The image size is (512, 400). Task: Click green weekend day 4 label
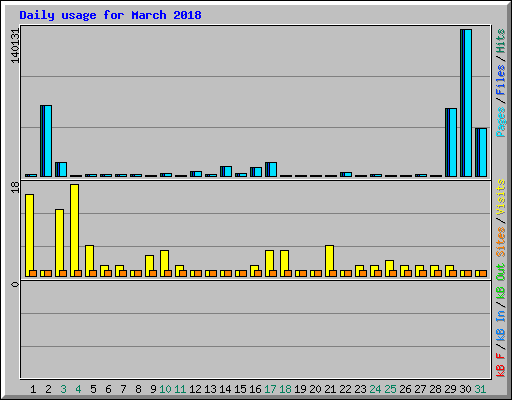78,389
